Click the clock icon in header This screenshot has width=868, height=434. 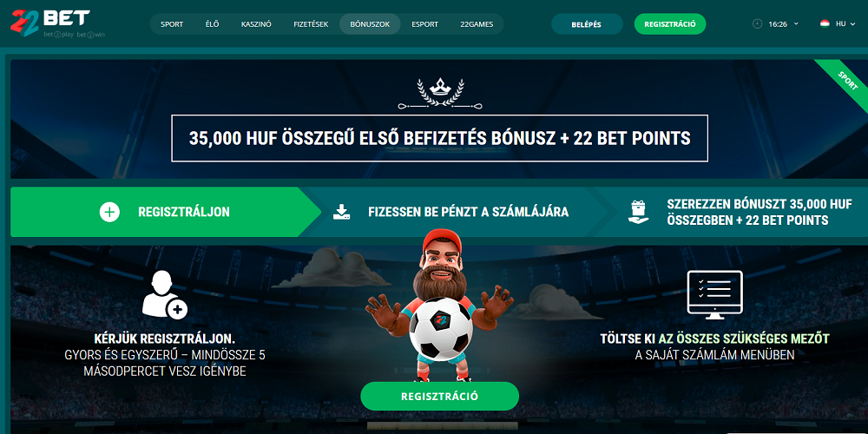point(757,23)
